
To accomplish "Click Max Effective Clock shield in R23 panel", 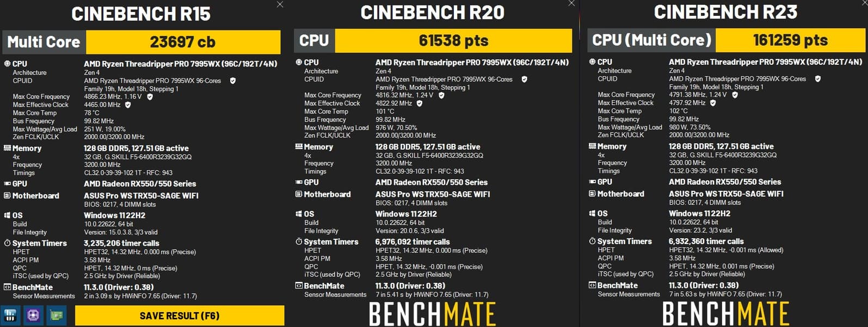I will pos(713,102).
